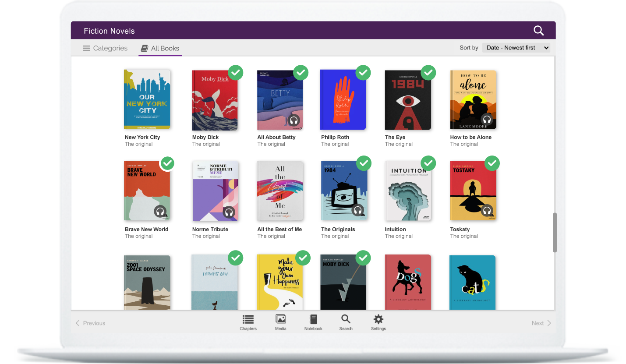Open the 2001 Space Odyssey cover
626x364 pixels.
click(147, 283)
